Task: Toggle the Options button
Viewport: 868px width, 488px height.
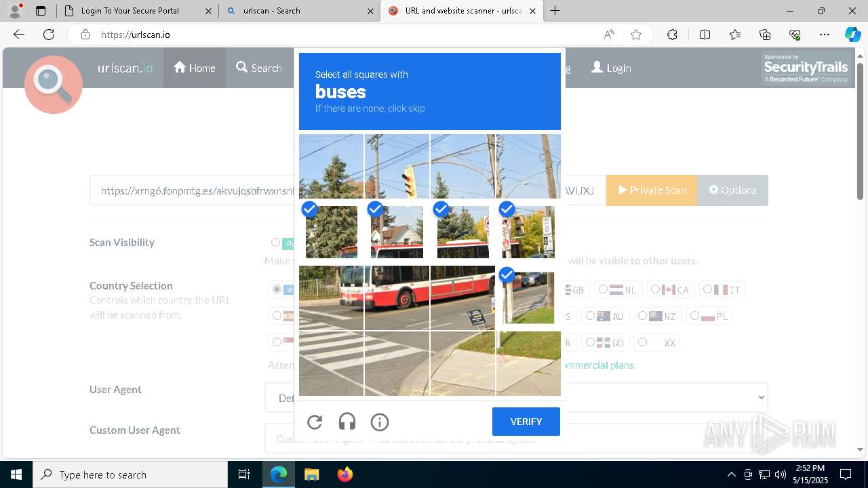Action: tap(732, 190)
